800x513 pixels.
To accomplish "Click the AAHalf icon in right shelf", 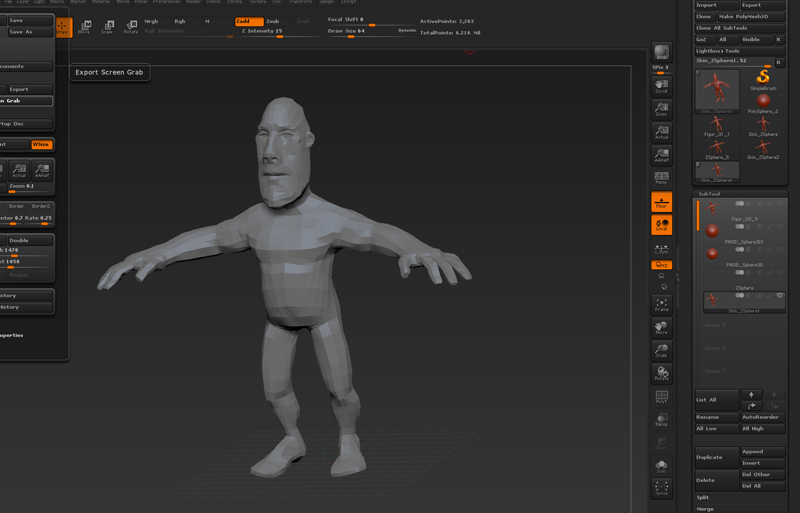I will [661, 154].
